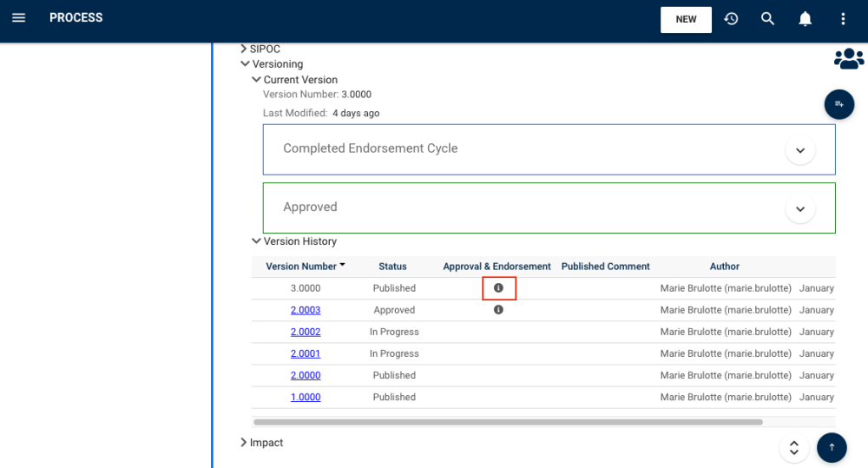Screen dimensions: 868x468
Task: Click the info icon for version 3.0000
Action: click(498, 288)
